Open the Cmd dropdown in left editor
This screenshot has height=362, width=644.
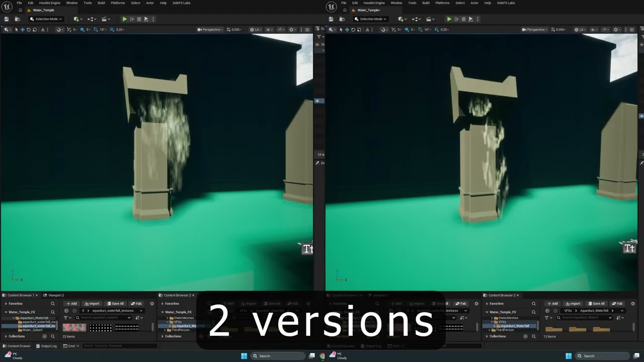coord(71,346)
